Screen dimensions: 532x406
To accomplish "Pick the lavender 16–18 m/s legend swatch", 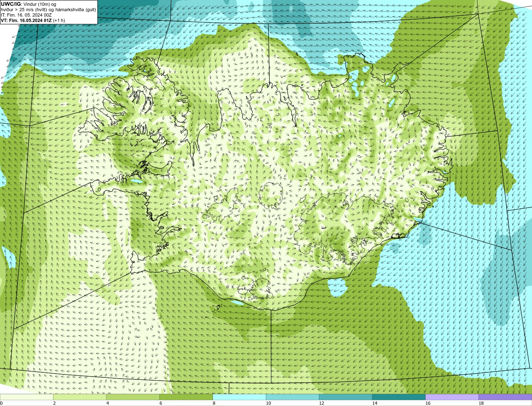I will click(x=452, y=397).
